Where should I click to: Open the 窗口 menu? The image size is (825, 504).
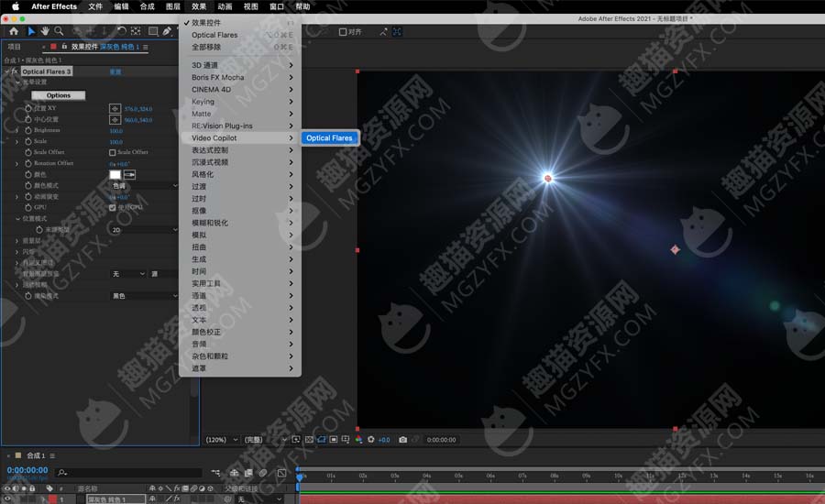pyautogui.click(x=277, y=6)
